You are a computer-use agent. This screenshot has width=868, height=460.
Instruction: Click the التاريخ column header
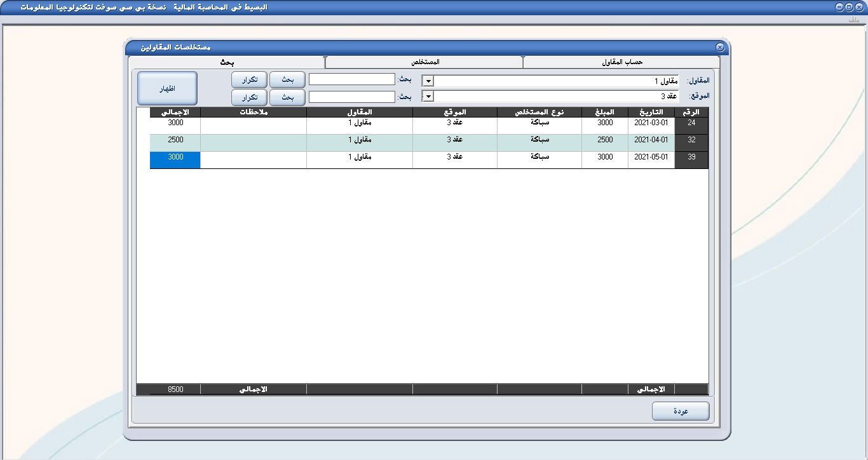click(651, 112)
